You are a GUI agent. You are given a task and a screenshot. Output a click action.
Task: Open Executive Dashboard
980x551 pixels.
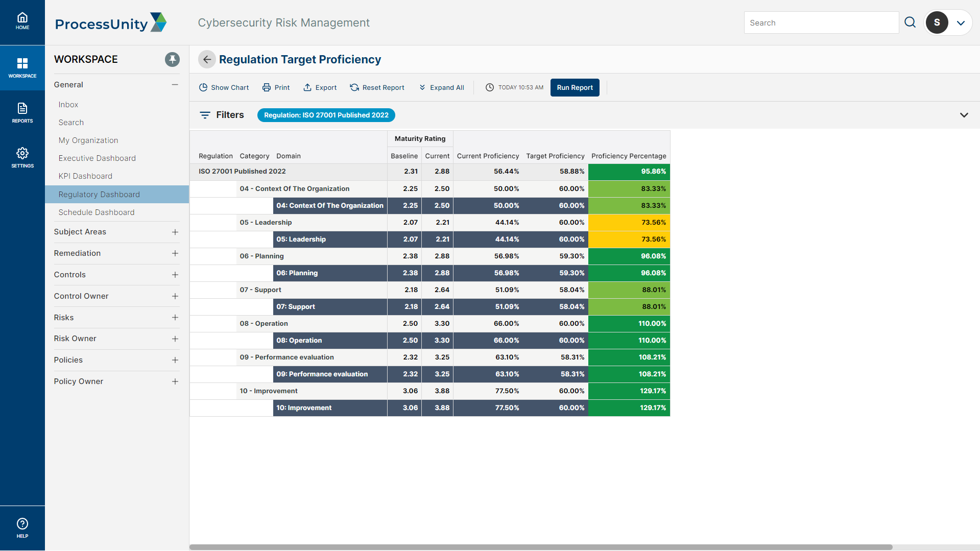click(97, 158)
